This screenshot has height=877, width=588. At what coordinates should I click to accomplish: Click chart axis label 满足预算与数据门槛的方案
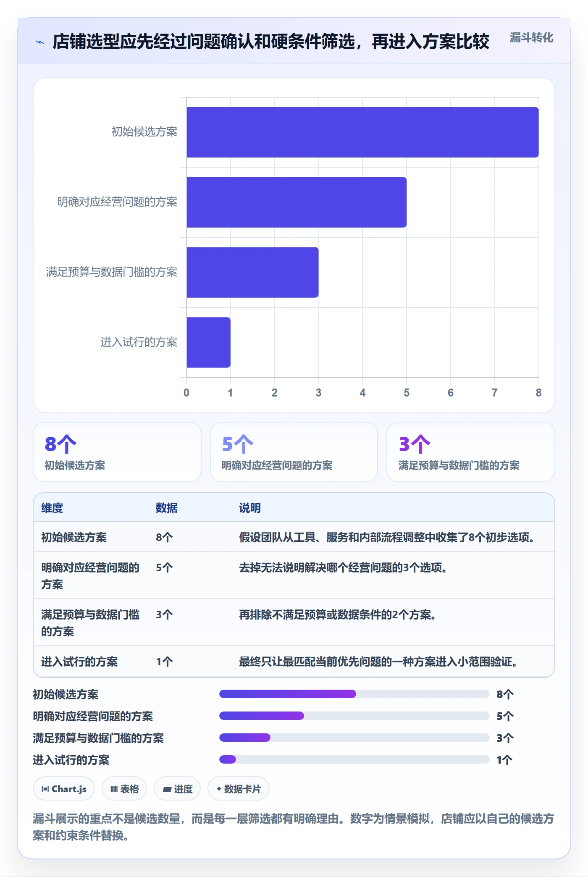(112, 272)
